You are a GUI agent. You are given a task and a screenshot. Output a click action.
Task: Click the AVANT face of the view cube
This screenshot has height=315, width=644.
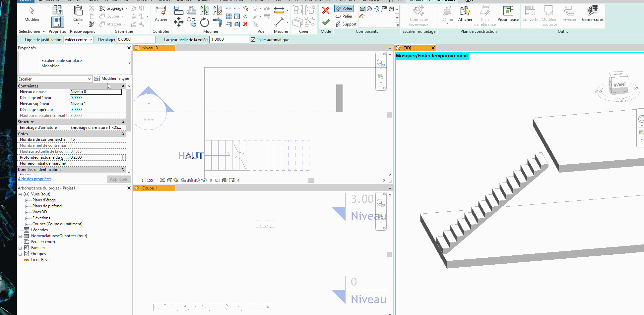point(619,85)
